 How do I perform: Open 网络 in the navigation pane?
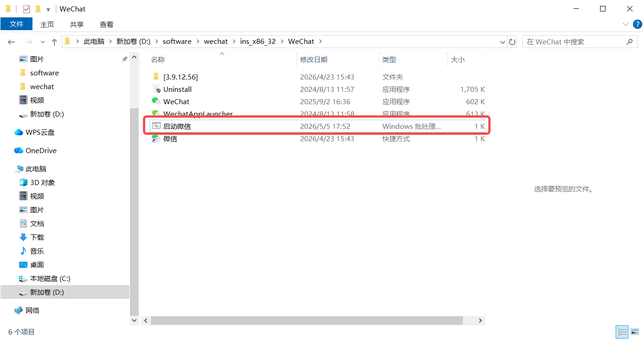(x=32, y=310)
